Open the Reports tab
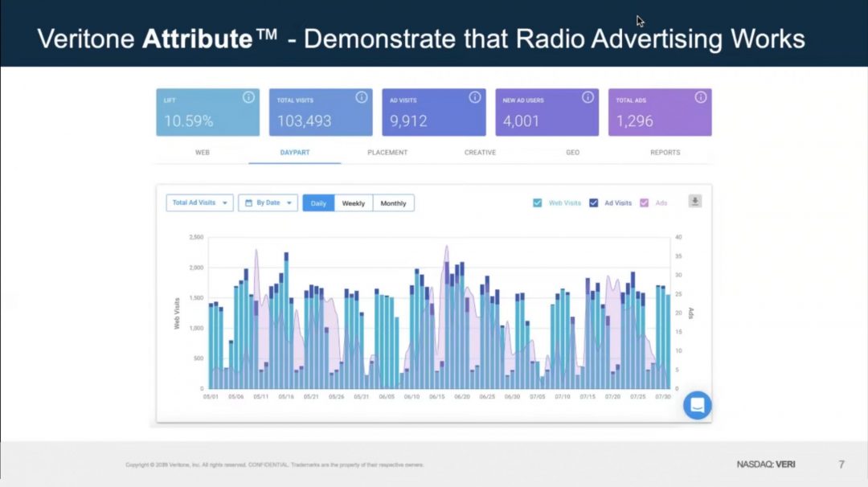This screenshot has height=487, width=868. tap(665, 153)
